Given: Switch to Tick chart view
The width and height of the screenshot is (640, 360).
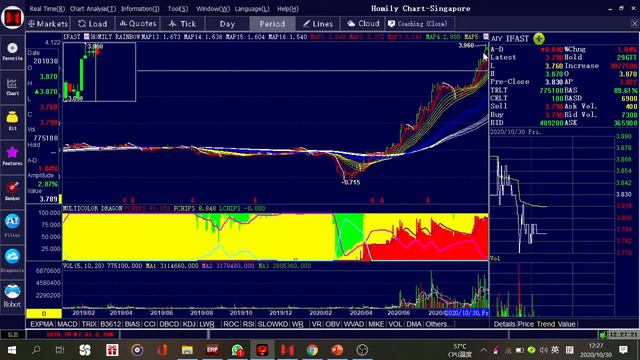Looking at the screenshot, I should coord(182,24).
